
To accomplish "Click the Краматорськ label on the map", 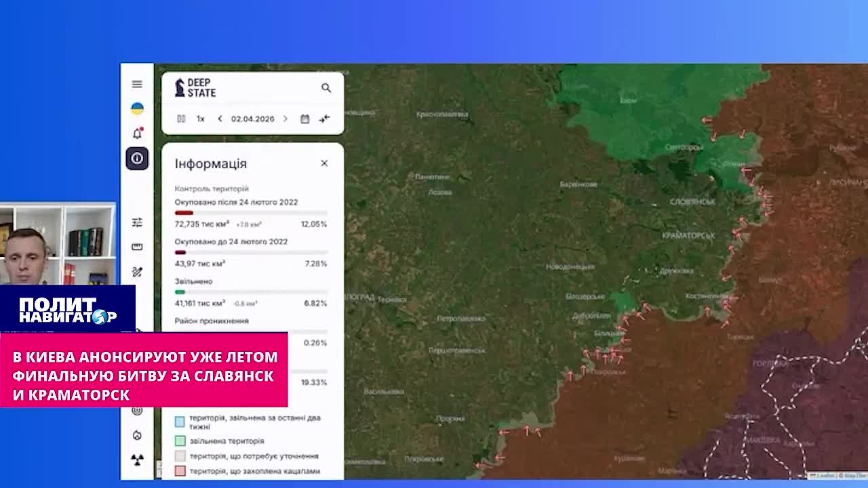I will tap(688, 235).
